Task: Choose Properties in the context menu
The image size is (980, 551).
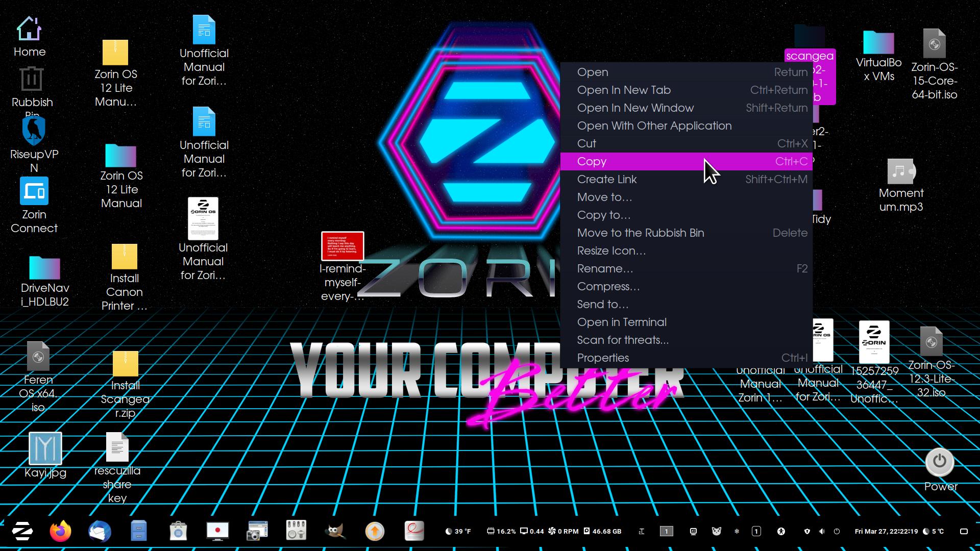Action: (x=603, y=358)
